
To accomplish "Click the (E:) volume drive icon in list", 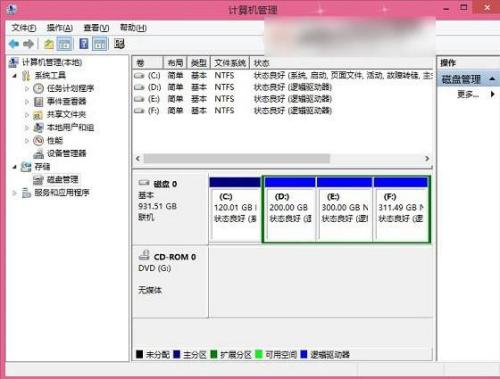I will [x=139, y=99].
